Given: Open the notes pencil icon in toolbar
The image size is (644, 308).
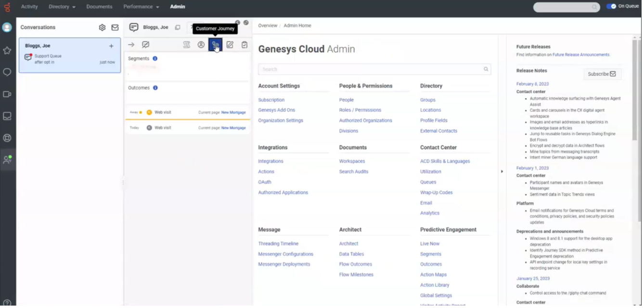Looking at the screenshot, I should point(230,45).
